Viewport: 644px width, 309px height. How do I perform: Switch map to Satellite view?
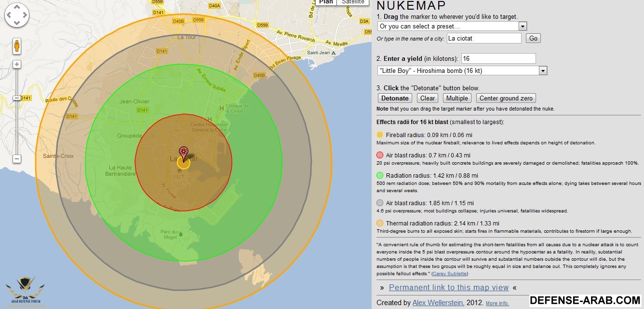[353, 2]
